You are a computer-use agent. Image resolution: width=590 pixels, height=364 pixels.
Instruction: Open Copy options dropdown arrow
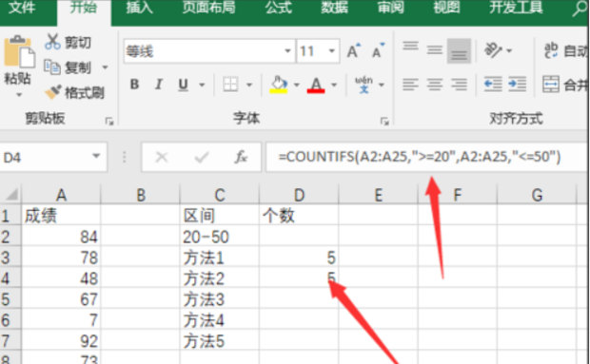tap(105, 68)
